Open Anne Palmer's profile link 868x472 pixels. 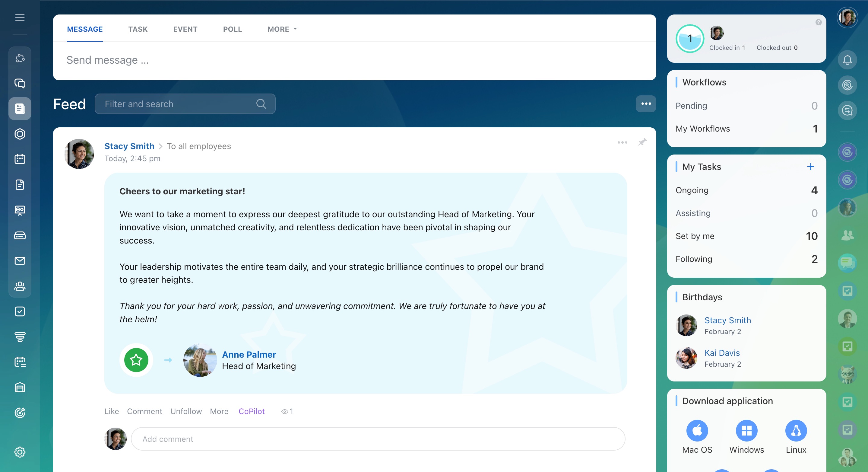tap(249, 354)
